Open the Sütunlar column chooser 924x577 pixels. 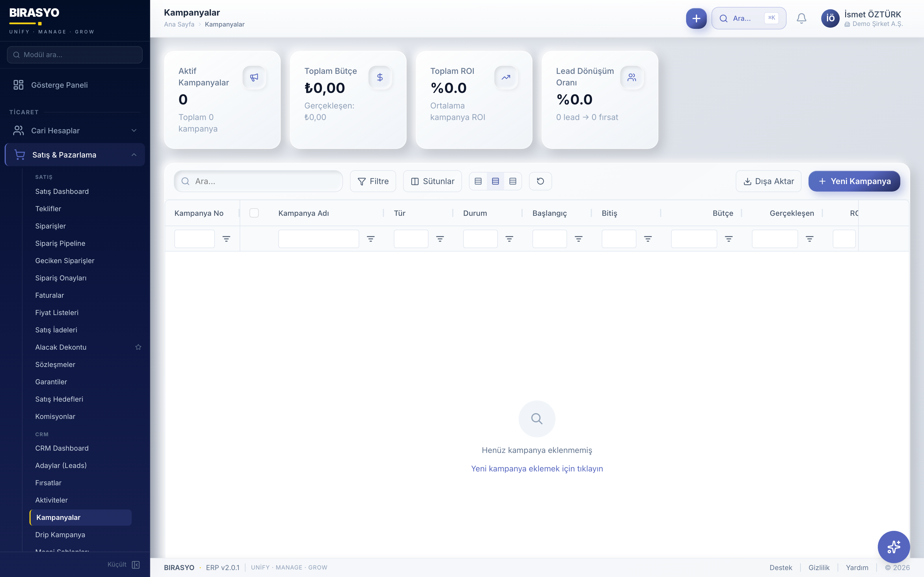point(432,181)
